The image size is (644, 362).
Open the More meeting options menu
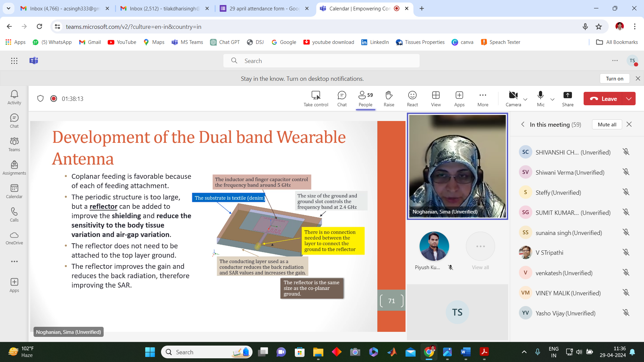(483, 99)
